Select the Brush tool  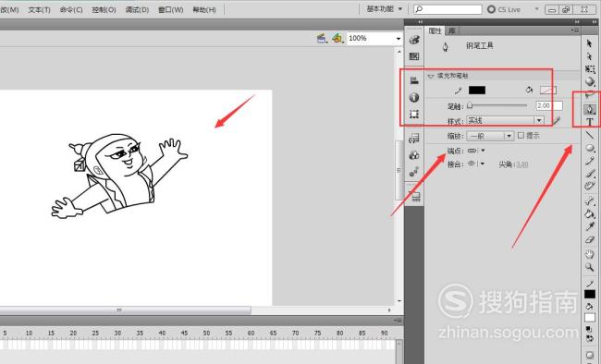pyautogui.click(x=590, y=174)
